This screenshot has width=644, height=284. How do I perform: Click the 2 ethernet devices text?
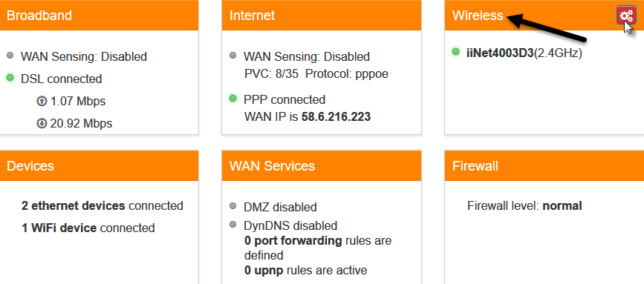pyautogui.click(x=73, y=205)
